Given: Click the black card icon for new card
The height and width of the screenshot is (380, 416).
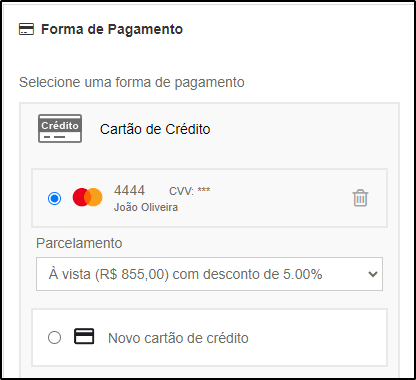Looking at the screenshot, I should pos(84,336).
